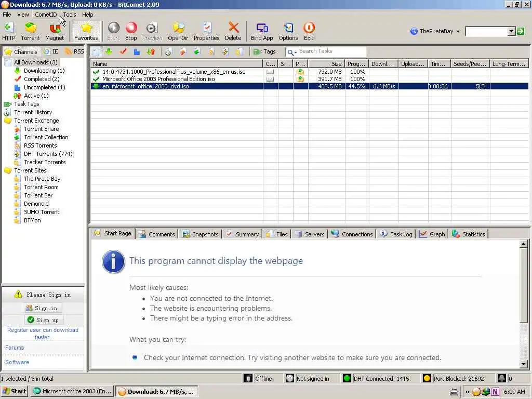Open the Statistics tab

[x=469, y=234]
